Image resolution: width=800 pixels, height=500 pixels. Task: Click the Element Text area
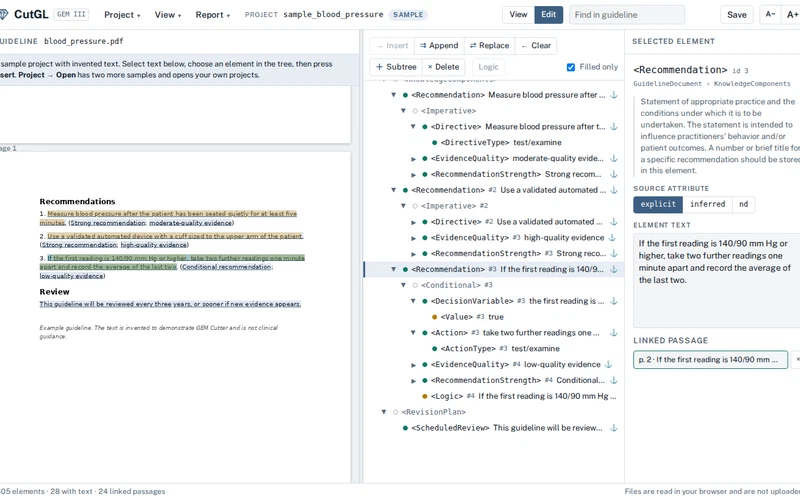(x=716, y=280)
